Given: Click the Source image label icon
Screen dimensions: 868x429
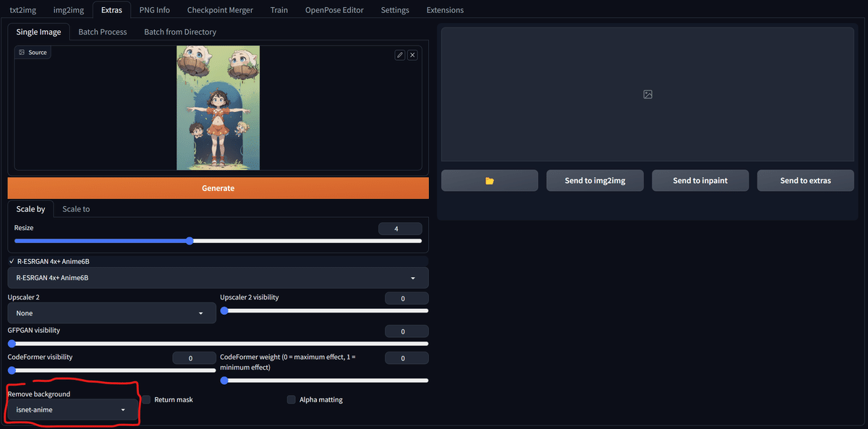Looking at the screenshot, I should coord(22,53).
